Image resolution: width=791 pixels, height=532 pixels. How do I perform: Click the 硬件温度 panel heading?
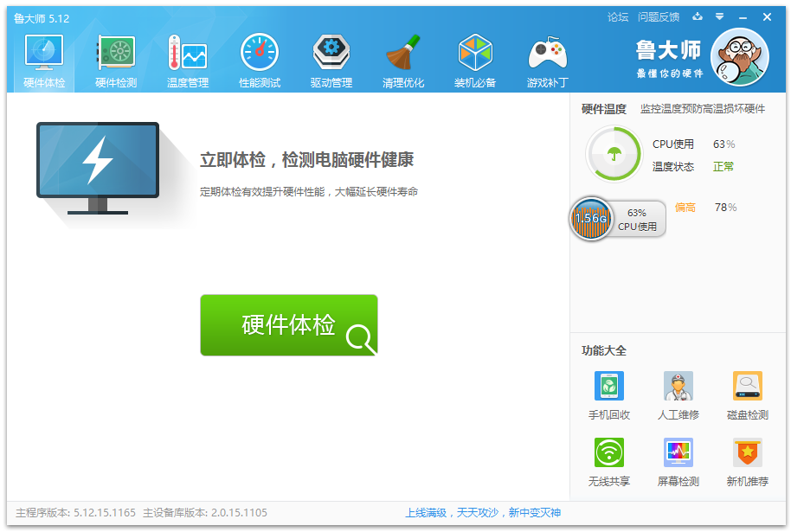[603, 109]
